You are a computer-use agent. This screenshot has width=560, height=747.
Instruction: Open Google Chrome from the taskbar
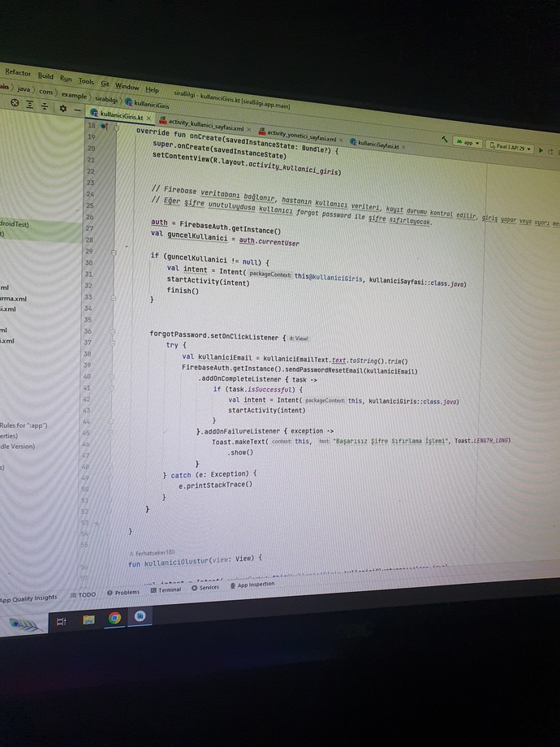pos(114,618)
